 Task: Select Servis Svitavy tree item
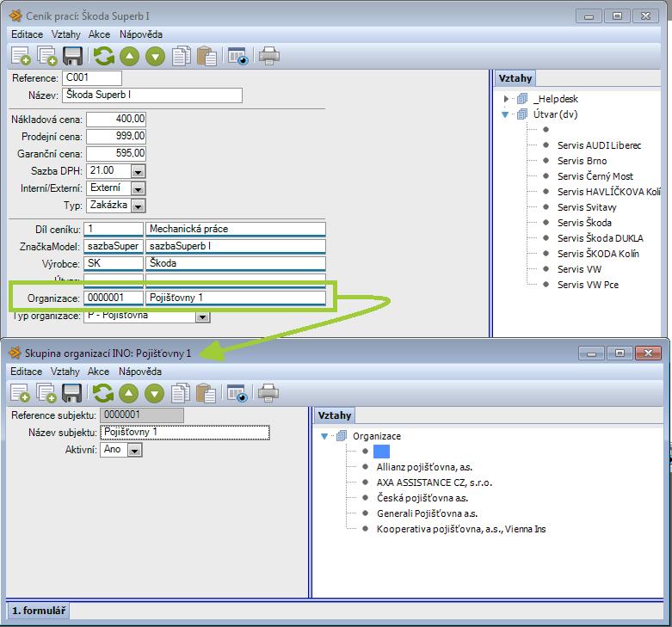coord(587,207)
